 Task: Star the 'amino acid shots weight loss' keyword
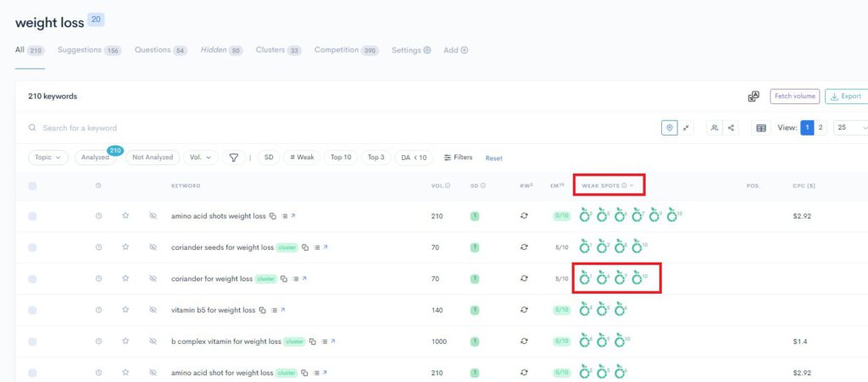tap(125, 216)
